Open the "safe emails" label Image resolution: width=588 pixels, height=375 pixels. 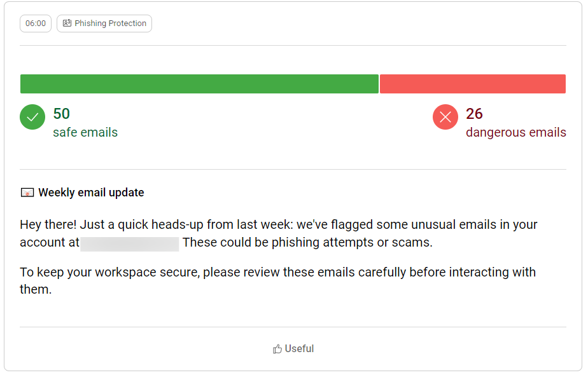pyautogui.click(x=85, y=133)
